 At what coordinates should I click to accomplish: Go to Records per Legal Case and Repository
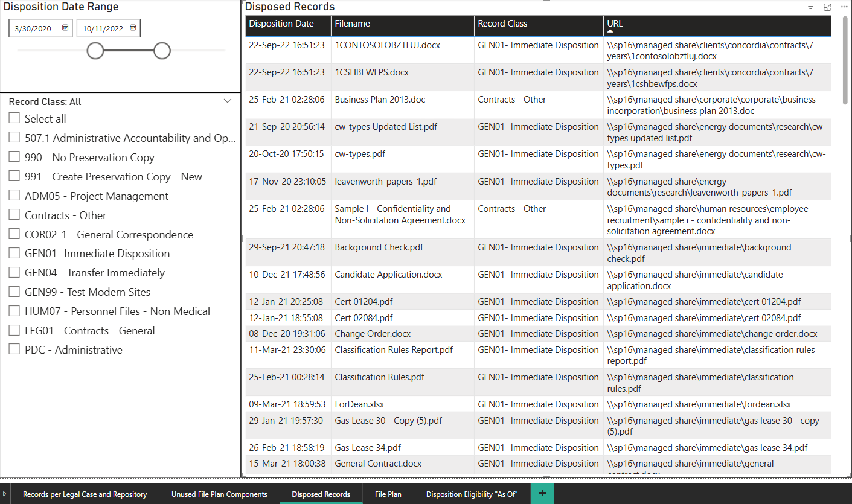point(85,494)
